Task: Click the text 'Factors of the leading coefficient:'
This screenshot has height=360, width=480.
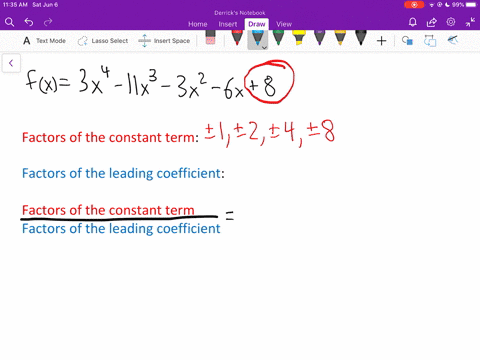Action: pos(123,173)
